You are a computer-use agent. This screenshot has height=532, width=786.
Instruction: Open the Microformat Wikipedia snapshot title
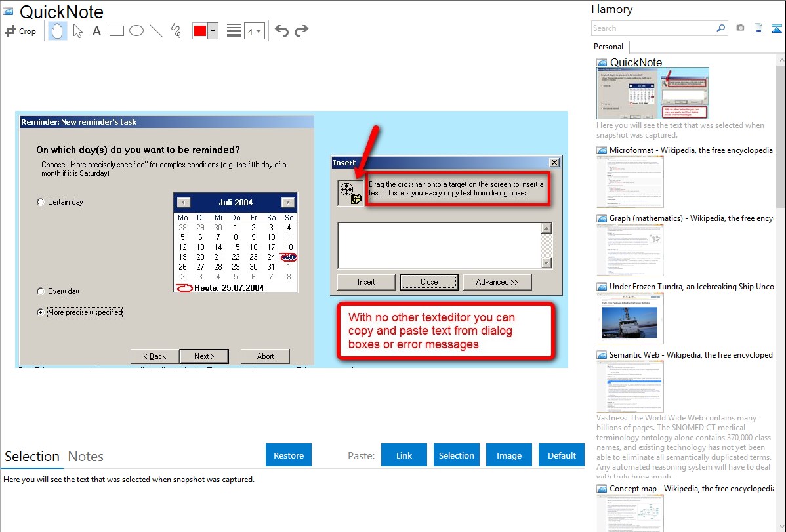pos(691,150)
